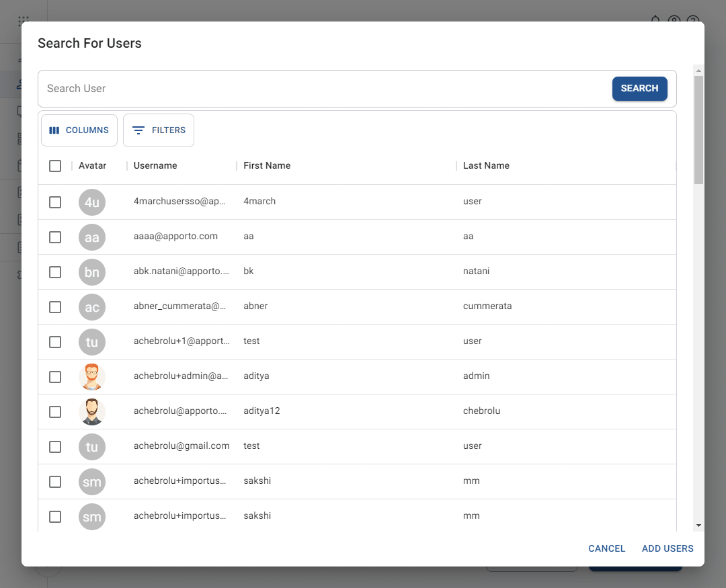Click the SEARCH button

[x=639, y=88]
